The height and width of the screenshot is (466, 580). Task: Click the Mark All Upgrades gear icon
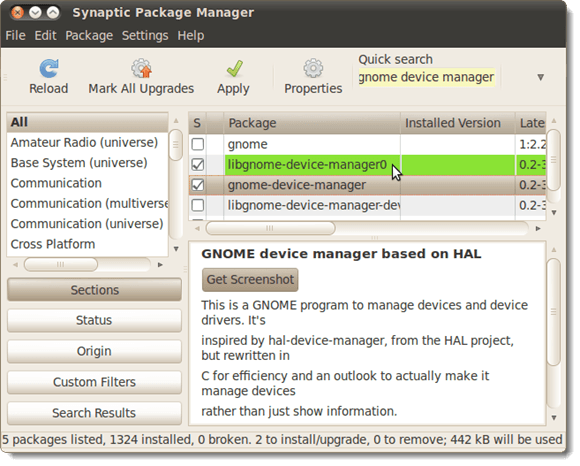[x=141, y=68]
